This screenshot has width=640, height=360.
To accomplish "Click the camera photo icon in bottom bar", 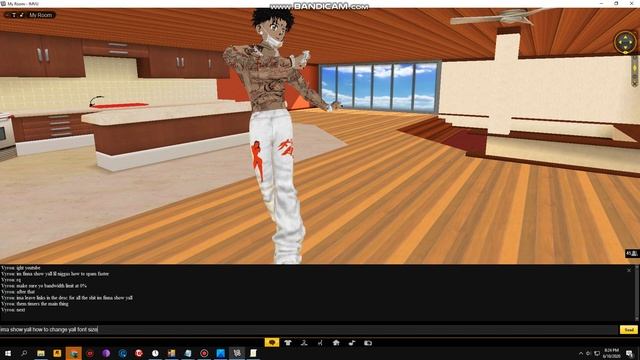I will (368, 343).
